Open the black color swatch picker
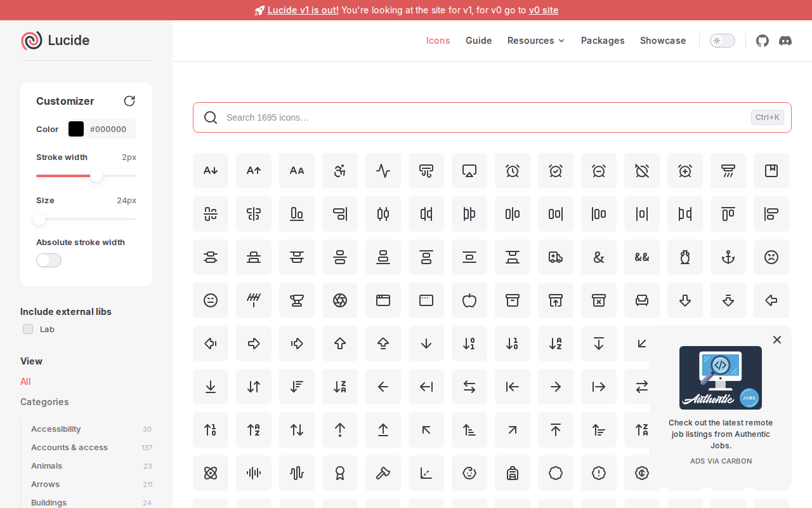This screenshot has height=508, width=812. [x=76, y=129]
